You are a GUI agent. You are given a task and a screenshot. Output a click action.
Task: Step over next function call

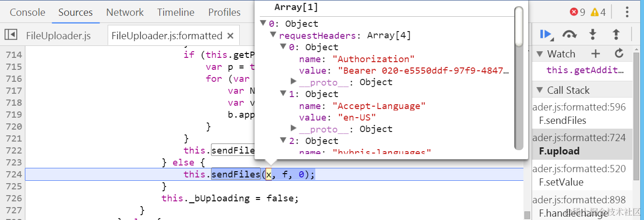tap(569, 34)
